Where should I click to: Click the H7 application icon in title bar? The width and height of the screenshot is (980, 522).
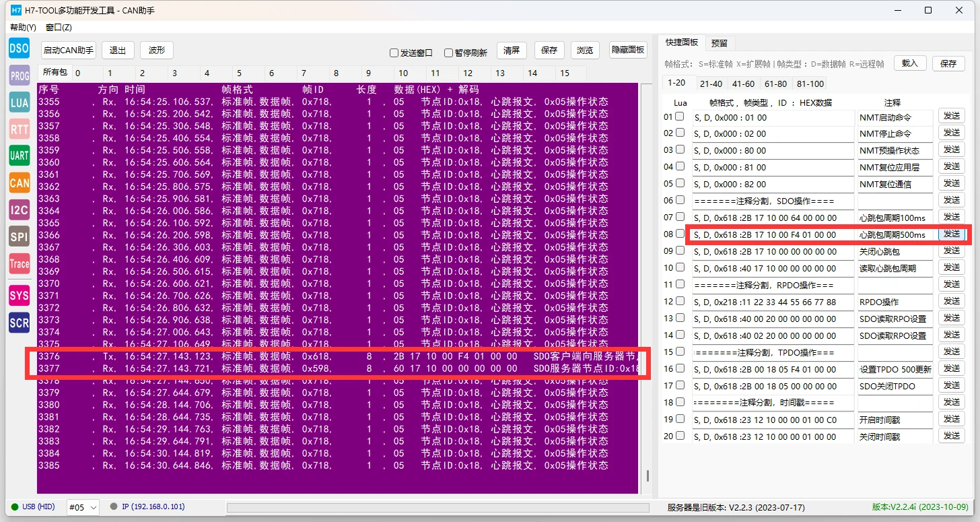click(17, 10)
